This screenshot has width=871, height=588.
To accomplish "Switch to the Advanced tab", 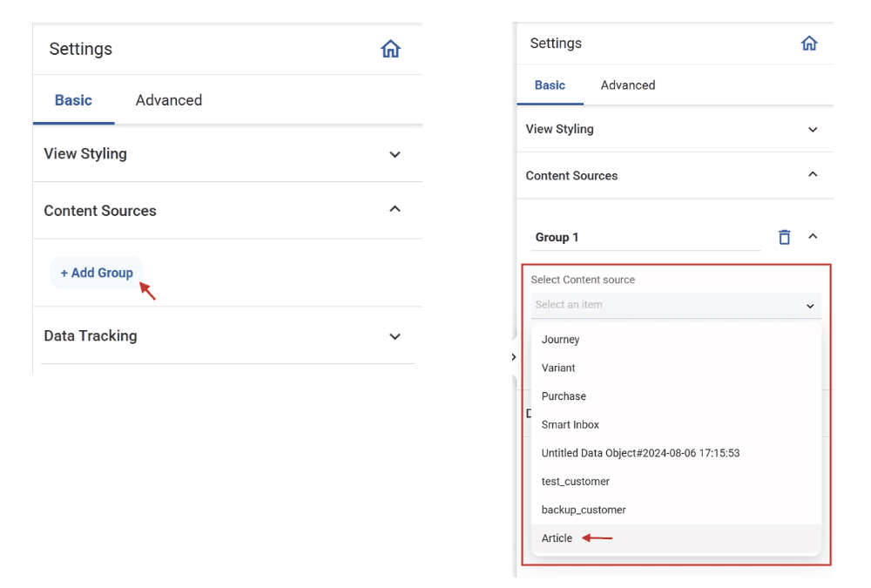I will 168,100.
